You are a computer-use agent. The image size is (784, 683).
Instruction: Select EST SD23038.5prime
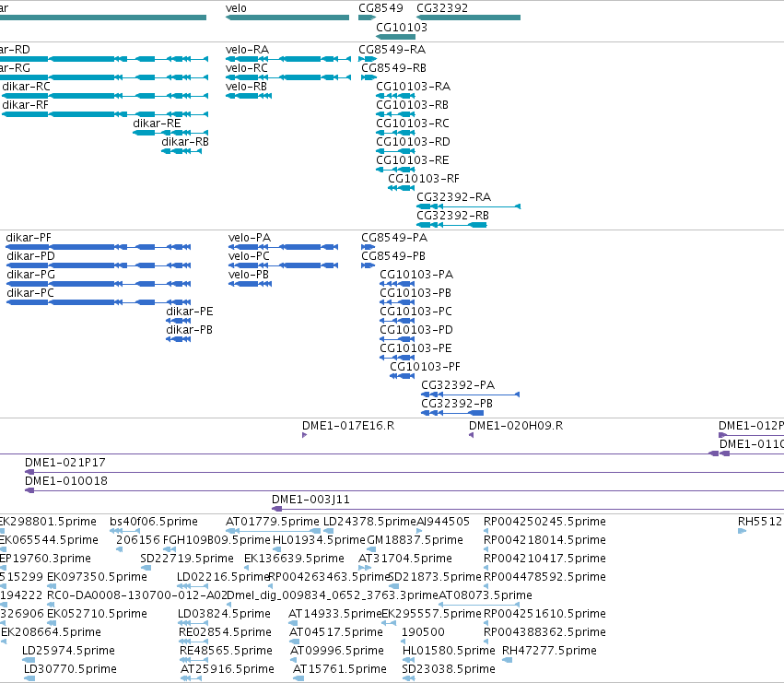pos(408,678)
